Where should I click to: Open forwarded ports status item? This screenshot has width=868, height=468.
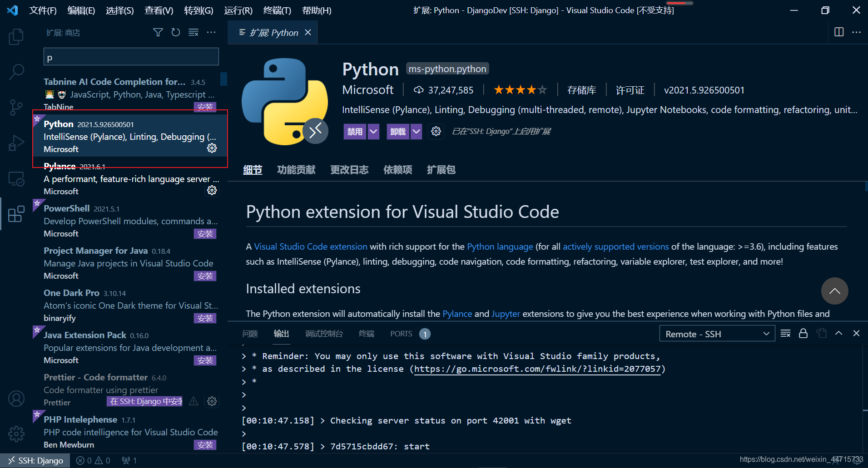[x=129, y=460]
